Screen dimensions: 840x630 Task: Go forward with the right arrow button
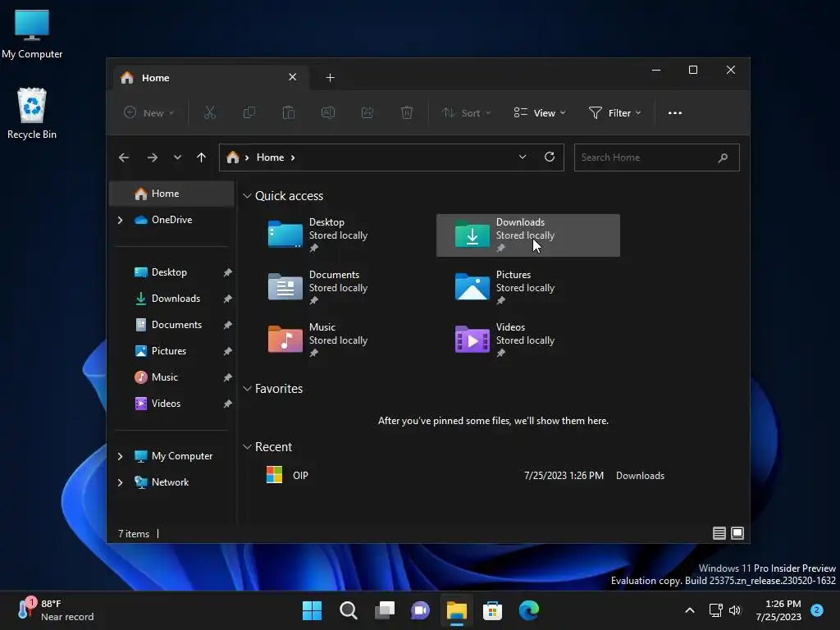tap(152, 157)
